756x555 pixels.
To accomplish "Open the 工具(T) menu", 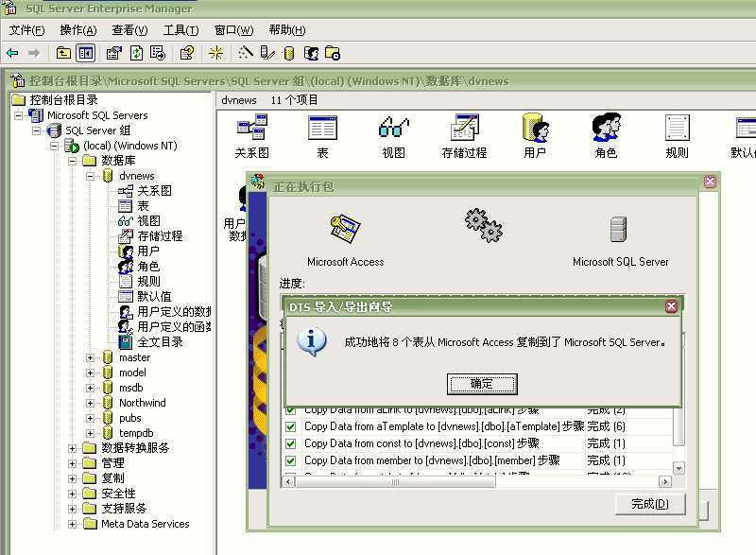I will 180,30.
